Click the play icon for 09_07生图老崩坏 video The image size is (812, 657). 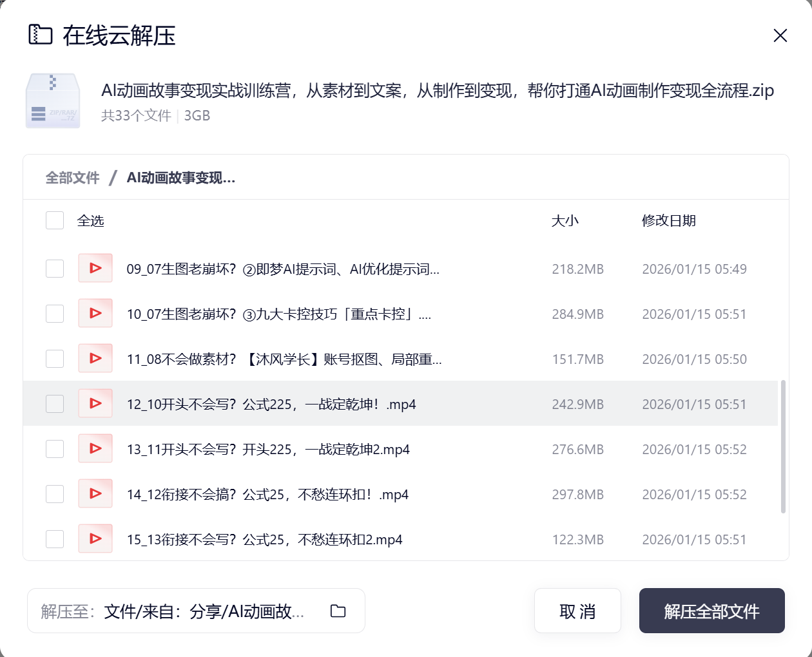tap(95, 268)
